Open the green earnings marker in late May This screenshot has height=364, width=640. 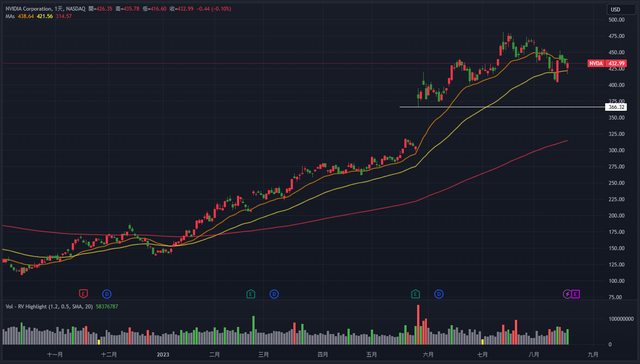coord(415,294)
